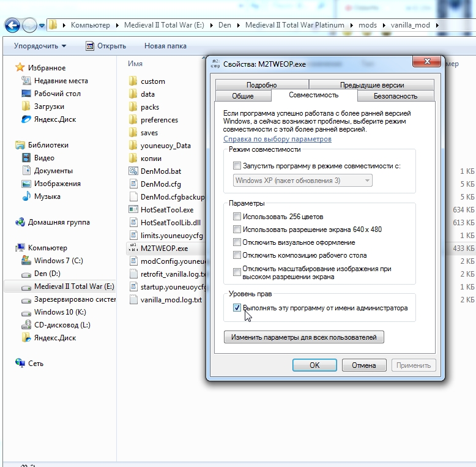Select Избранное star icon in sidebar

pyautogui.click(x=20, y=67)
